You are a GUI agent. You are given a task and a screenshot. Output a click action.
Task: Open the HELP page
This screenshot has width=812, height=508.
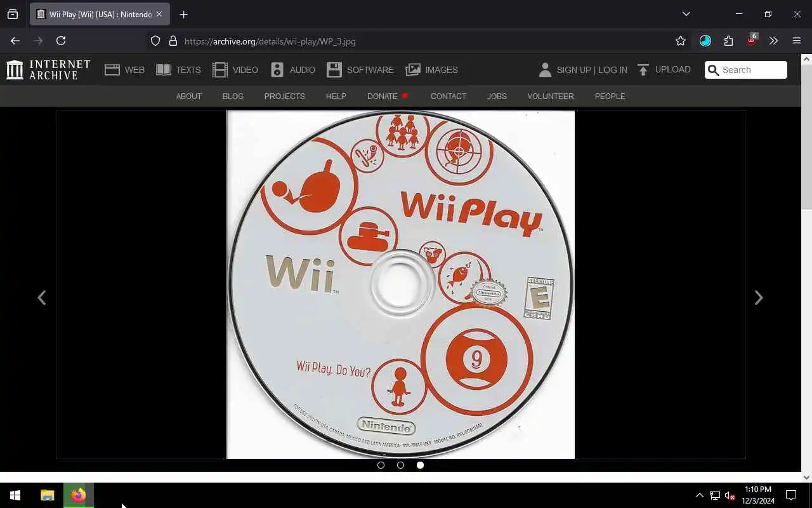pos(336,96)
